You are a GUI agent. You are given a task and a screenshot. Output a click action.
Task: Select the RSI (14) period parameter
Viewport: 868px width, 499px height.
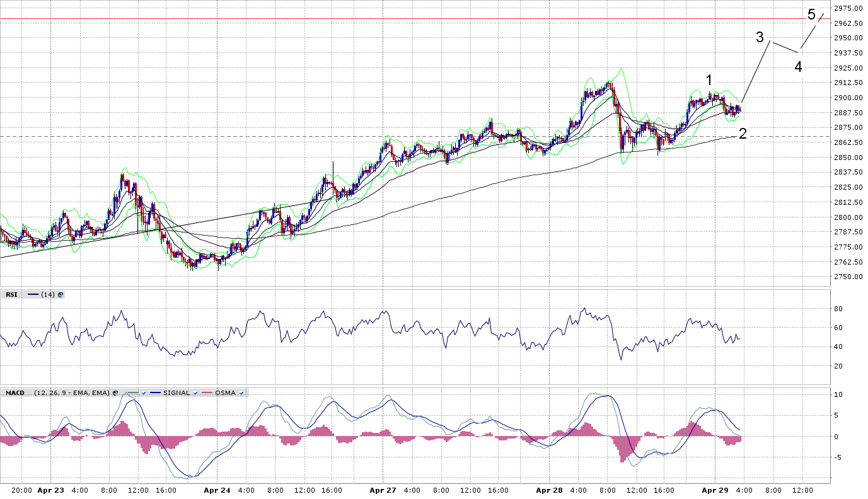click(x=48, y=294)
